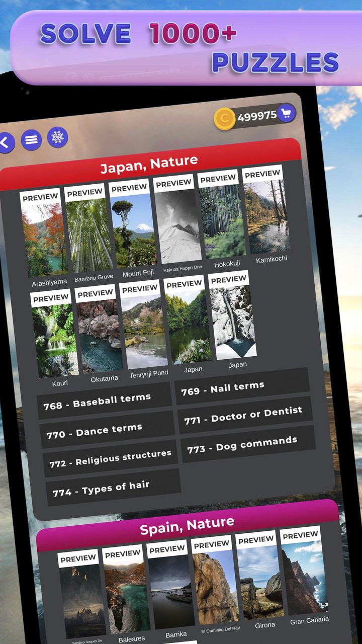This screenshot has height=644, width=362.
Task: Open the shopping cart store icon
Action: (x=286, y=112)
